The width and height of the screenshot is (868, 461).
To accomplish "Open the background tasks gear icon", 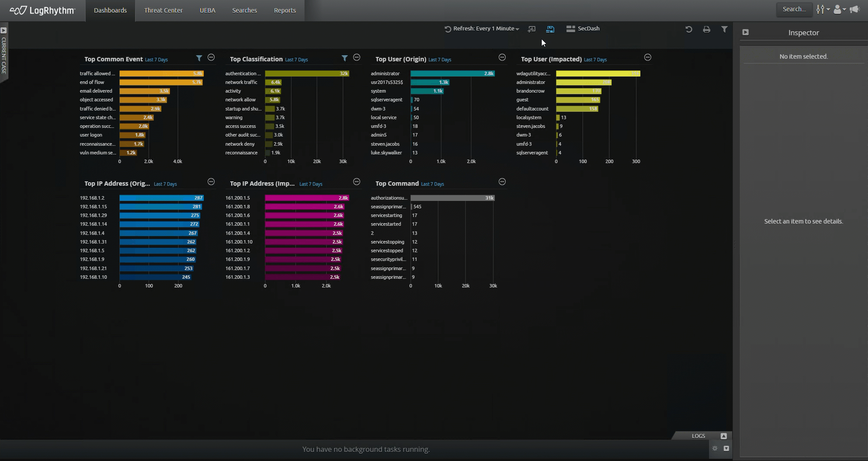I will point(715,448).
